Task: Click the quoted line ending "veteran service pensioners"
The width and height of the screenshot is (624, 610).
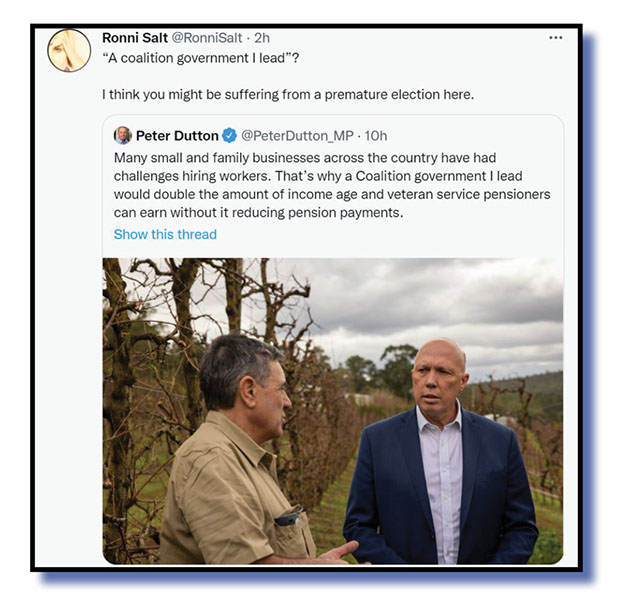Action: 332,193
